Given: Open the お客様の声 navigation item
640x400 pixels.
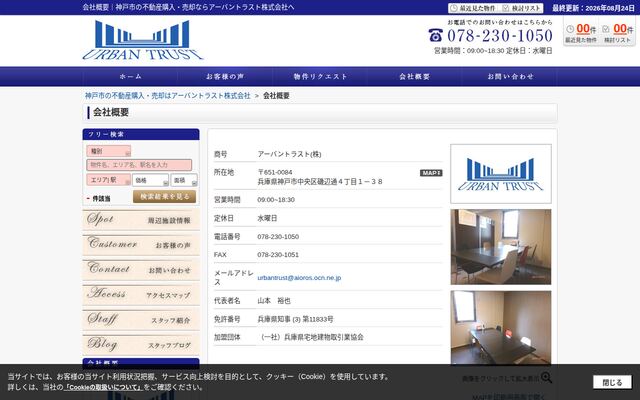Looking at the screenshot, I should (x=225, y=76).
